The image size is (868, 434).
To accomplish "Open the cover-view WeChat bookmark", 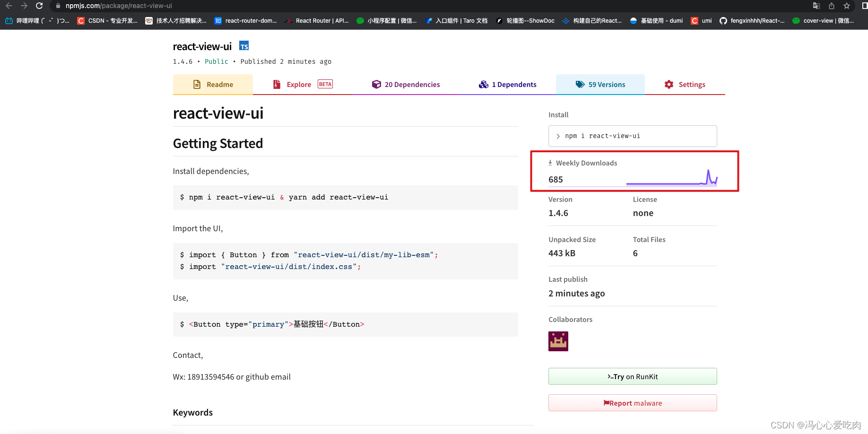I will [x=823, y=21].
